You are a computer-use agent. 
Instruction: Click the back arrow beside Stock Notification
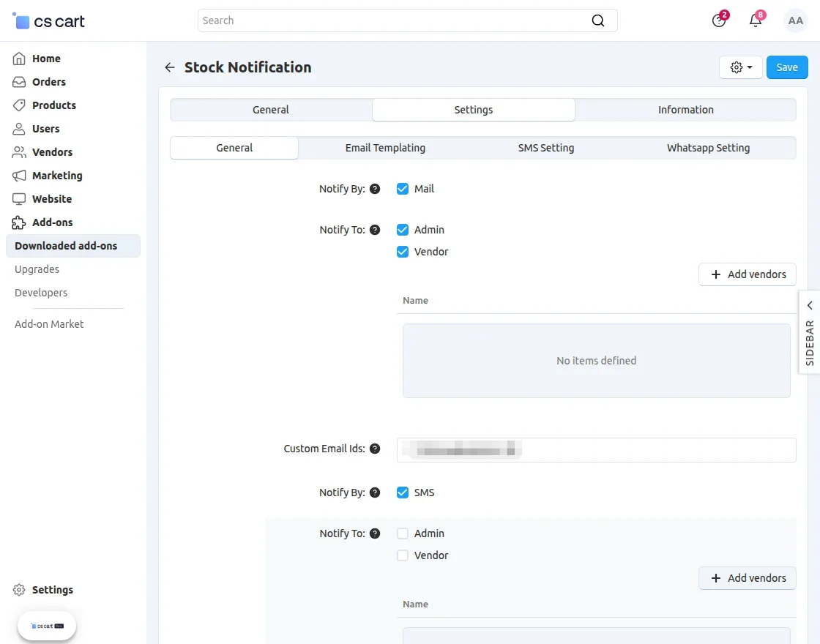[169, 67]
